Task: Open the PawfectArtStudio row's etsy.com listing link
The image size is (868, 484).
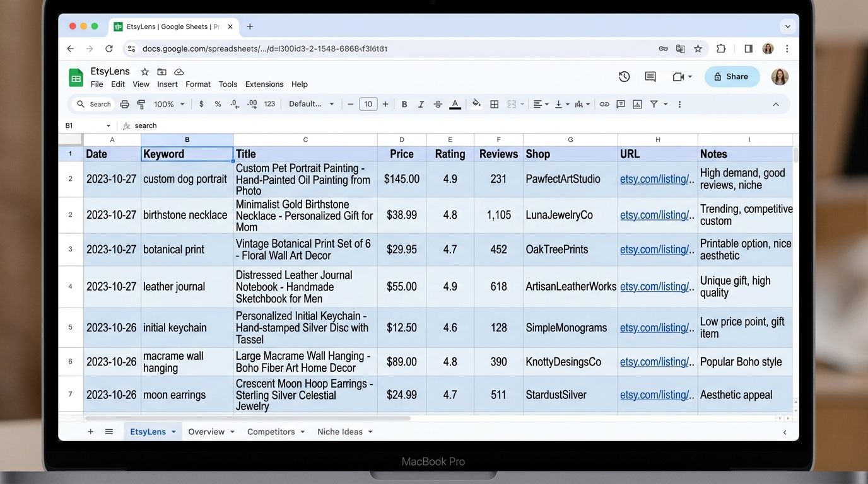Action: [x=657, y=179]
